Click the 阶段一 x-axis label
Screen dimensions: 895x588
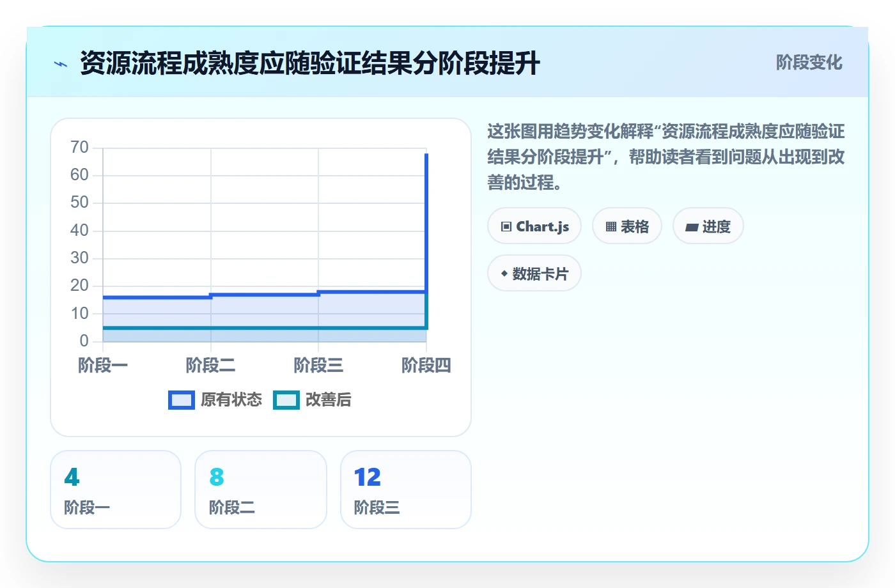coord(103,366)
